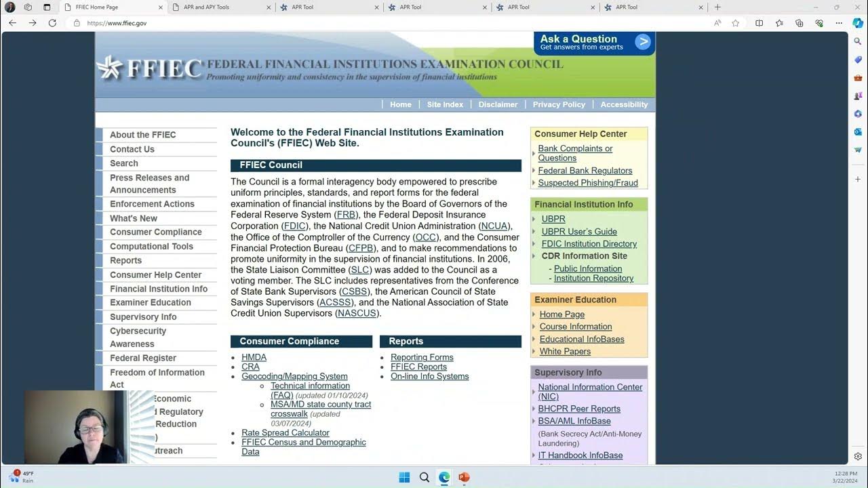
Task: Open Accessibility in the navigation bar
Action: click(624, 104)
